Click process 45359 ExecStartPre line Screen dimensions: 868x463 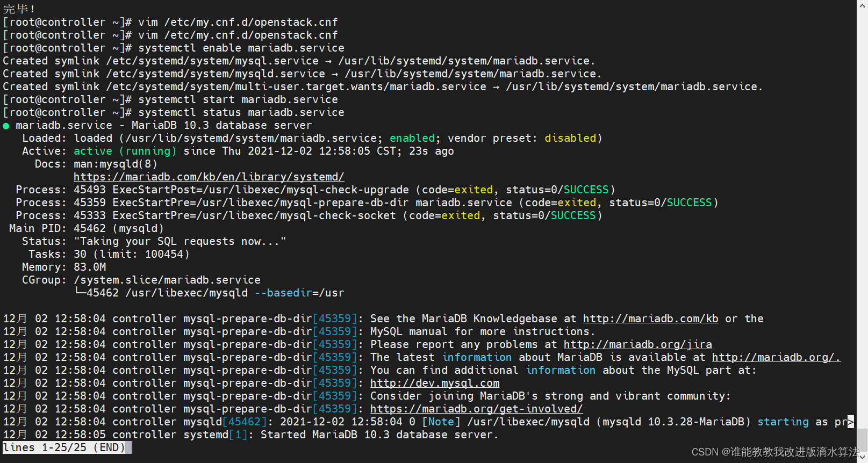coord(367,202)
